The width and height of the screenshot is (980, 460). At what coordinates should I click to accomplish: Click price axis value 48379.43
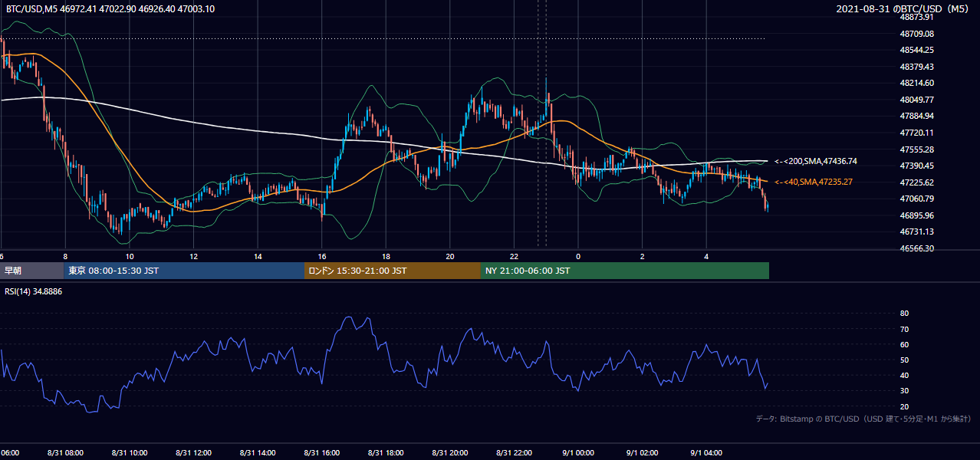click(916, 67)
